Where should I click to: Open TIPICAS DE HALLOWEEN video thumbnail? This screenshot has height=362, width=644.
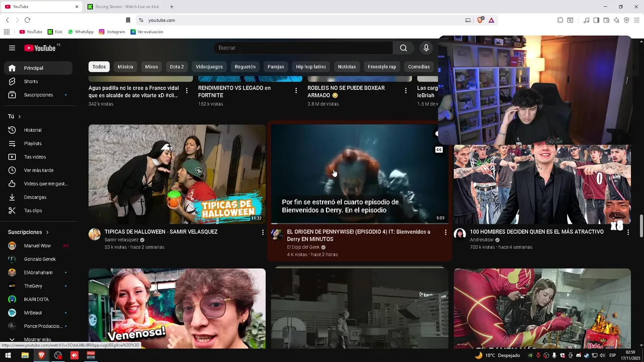click(x=177, y=174)
